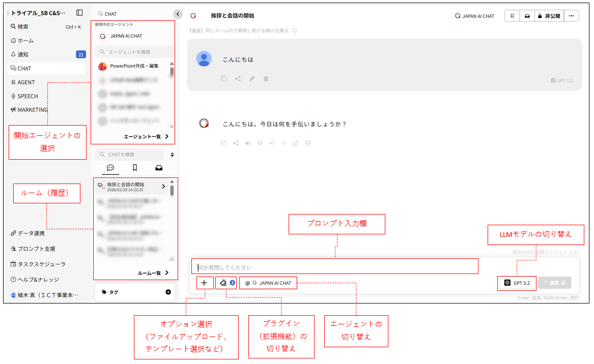Open the three-dot more options menu
Image resolution: width=594 pixels, height=364 pixels.
[571, 16]
